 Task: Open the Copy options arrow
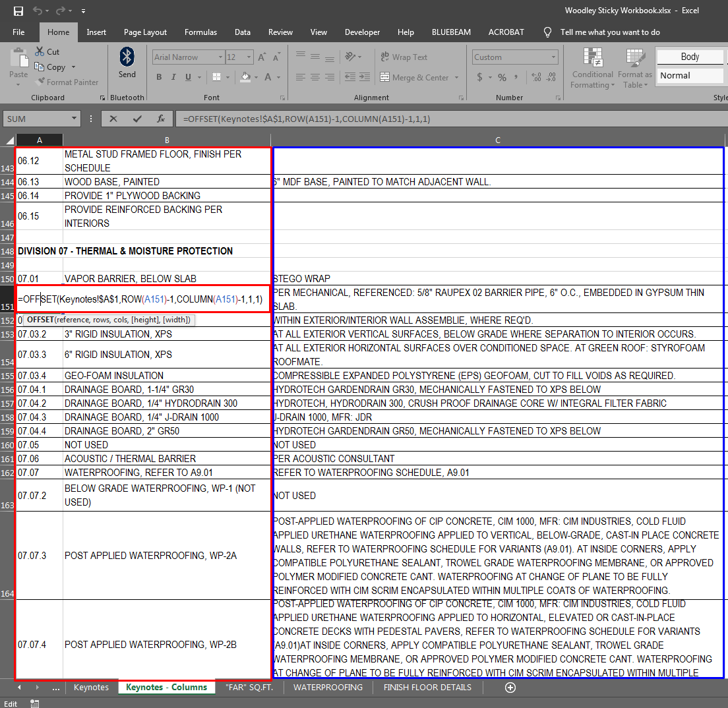tap(73, 67)
